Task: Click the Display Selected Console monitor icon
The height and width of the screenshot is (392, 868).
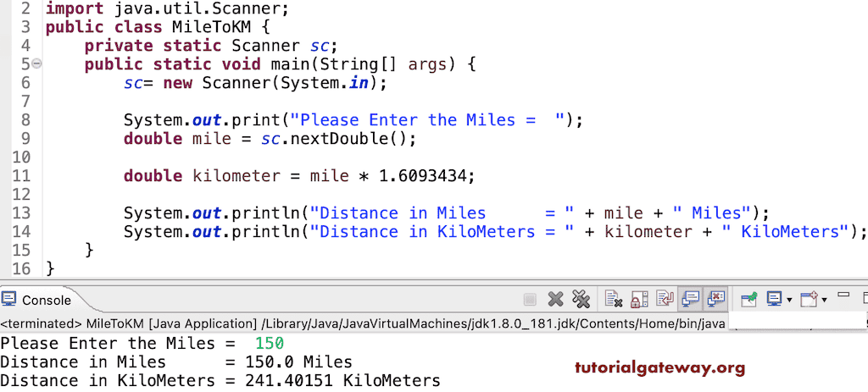Action: click(x=774, y=299)
